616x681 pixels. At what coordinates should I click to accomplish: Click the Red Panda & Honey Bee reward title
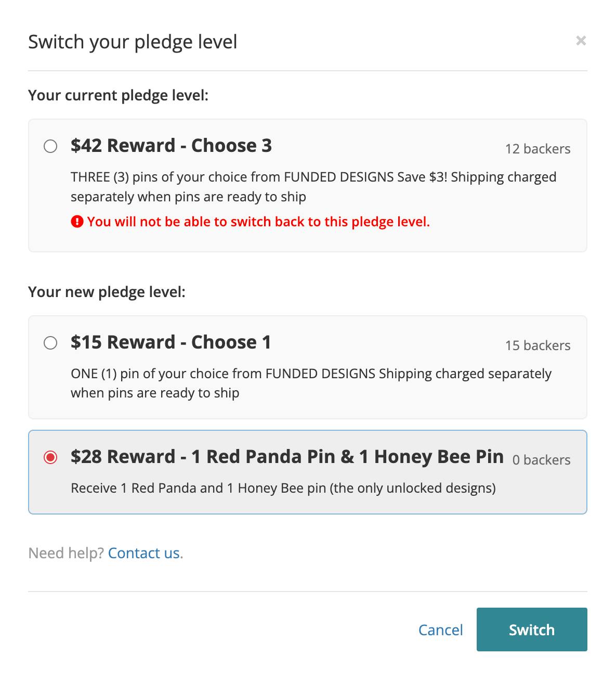287,457
